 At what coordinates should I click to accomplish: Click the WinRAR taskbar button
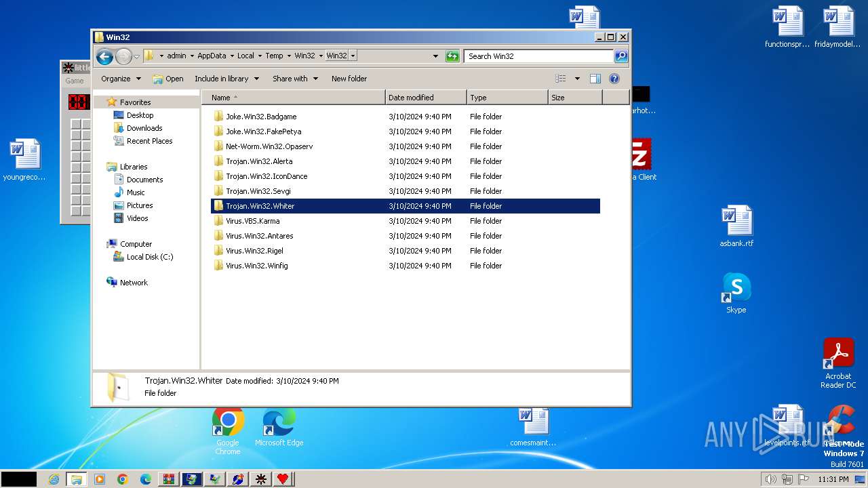coord(169,479)
